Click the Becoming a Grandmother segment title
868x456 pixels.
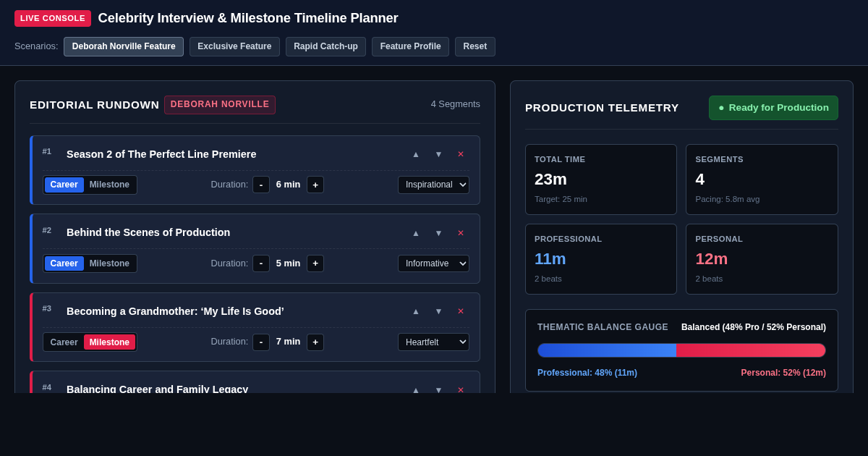click(x=175, y=311)
